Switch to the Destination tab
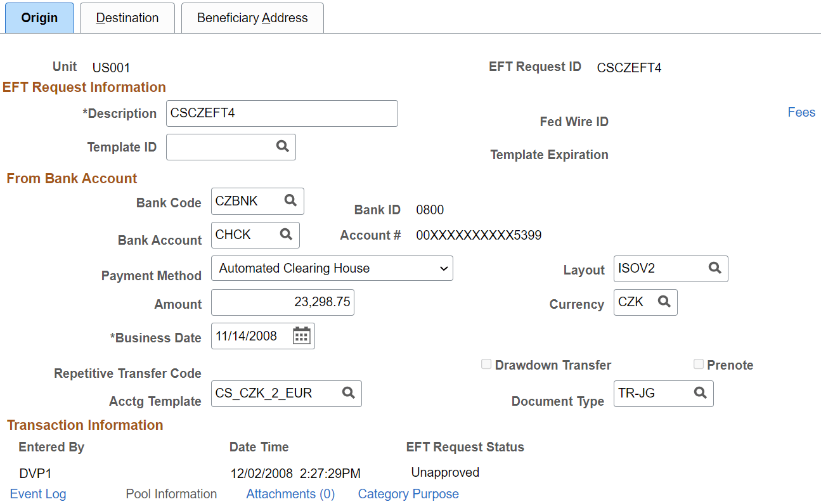 click(127, 18)
